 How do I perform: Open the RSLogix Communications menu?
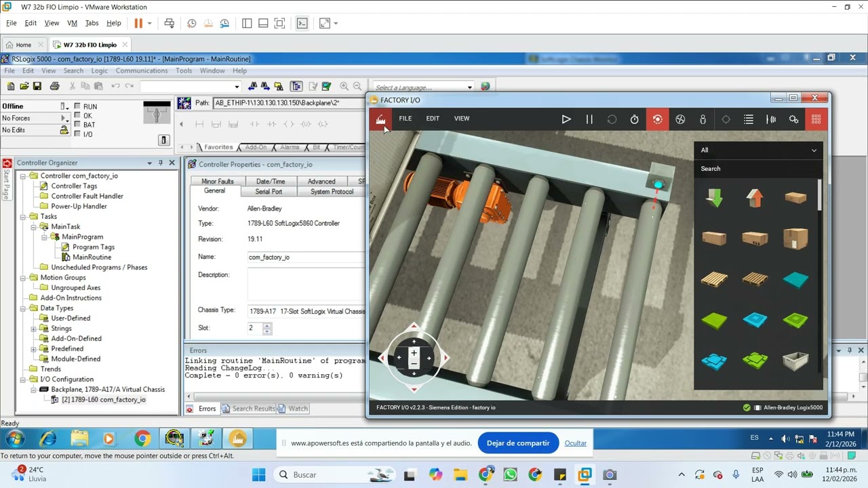(142, 70)
